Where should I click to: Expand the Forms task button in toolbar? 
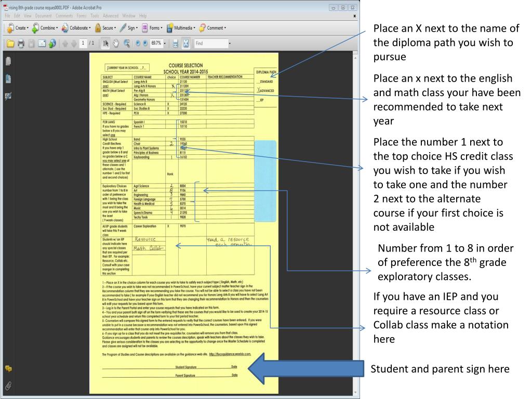click(x=152, y=28)
